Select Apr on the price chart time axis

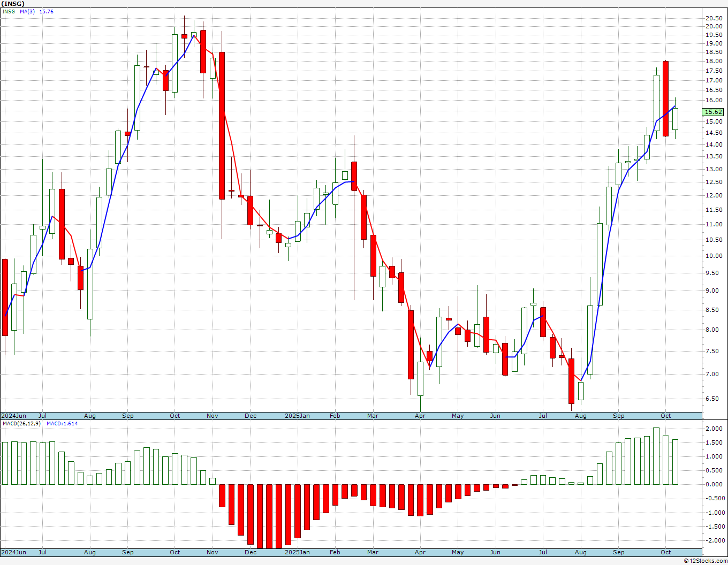pos(420,416)
